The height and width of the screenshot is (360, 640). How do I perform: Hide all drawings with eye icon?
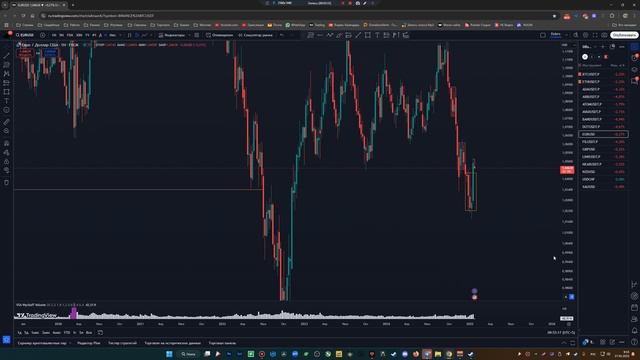[7, 170]
